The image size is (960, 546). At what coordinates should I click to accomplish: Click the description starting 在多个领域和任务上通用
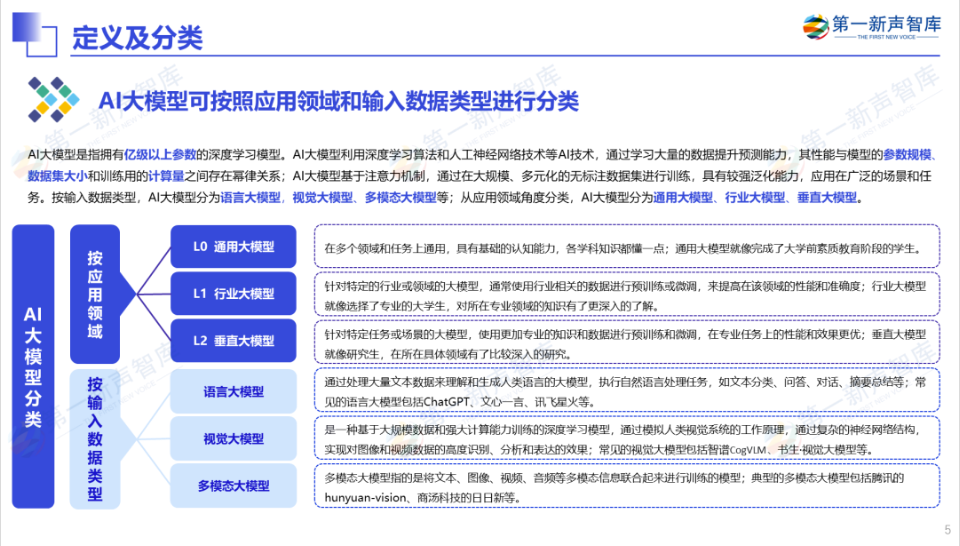click(x=627, y=247)
